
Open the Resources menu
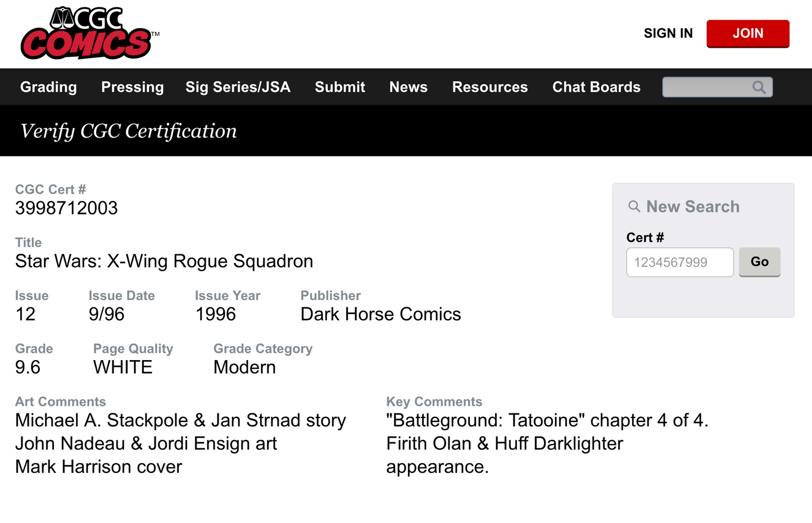(x=490, y=87)
